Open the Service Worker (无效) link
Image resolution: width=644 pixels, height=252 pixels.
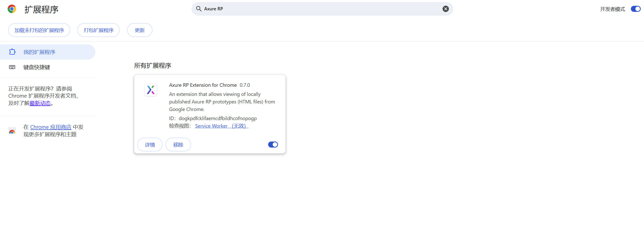[x=222, y=126]
